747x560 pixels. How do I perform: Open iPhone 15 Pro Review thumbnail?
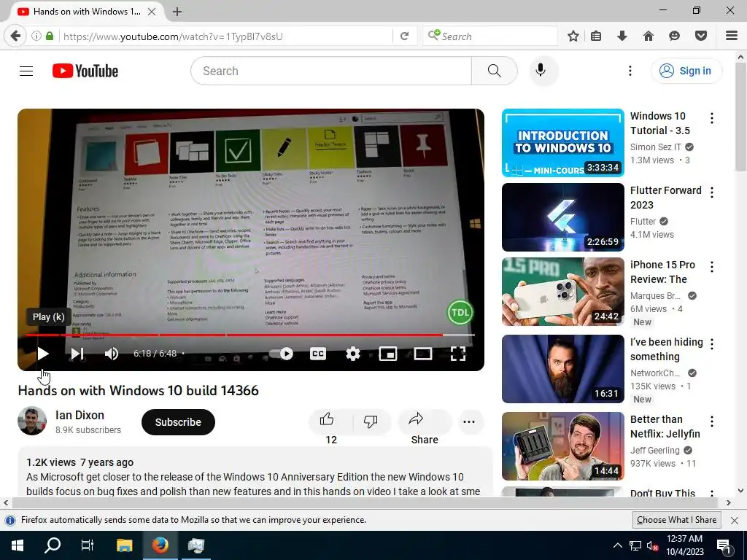[x=562, y=292]
